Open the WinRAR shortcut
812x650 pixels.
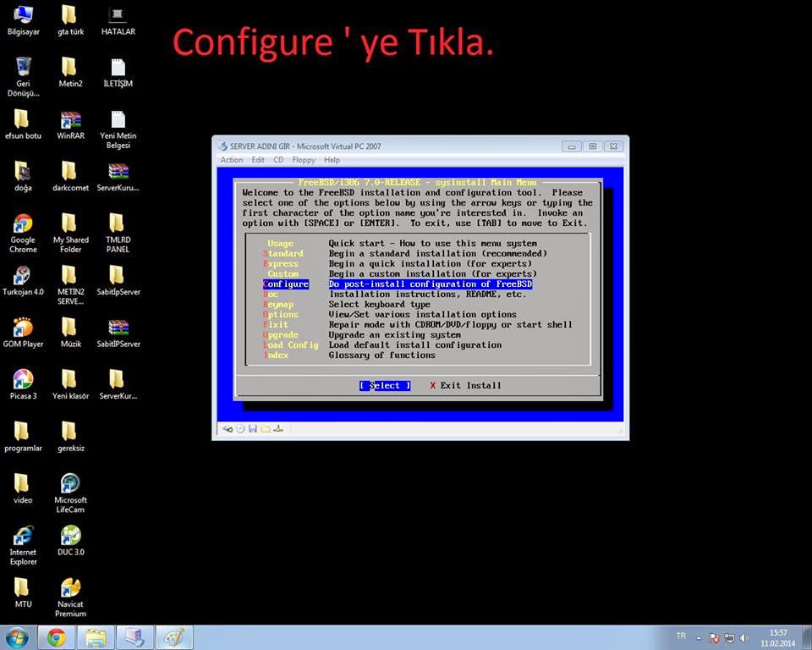tap(70, 125)
